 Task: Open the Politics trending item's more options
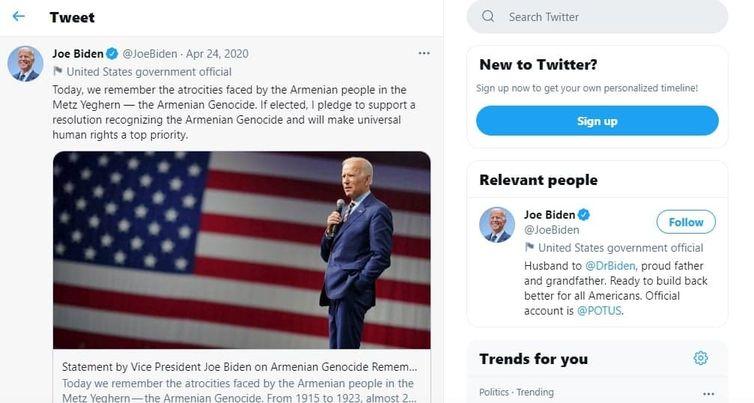[708, 394]
